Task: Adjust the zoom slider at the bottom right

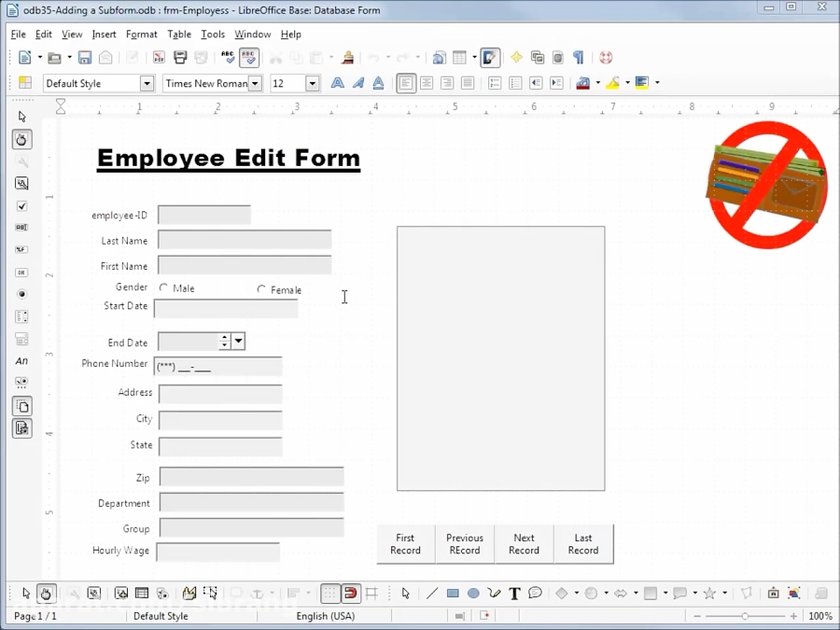Action: point(745,616)
